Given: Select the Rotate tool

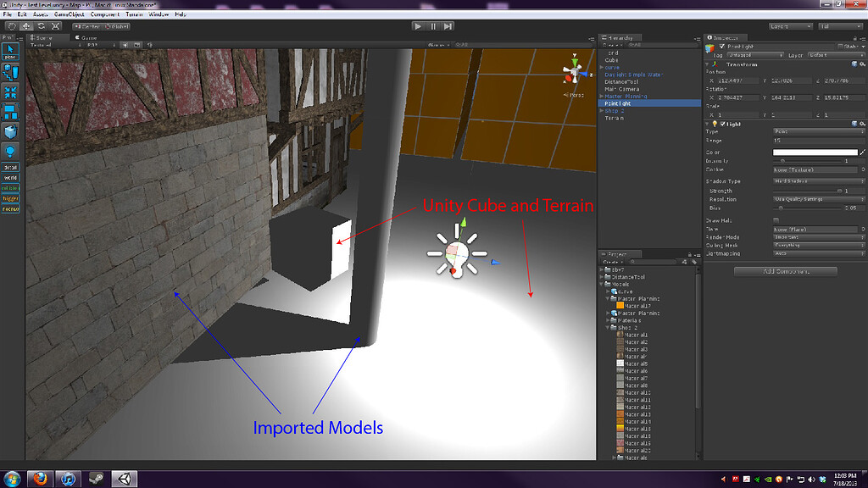Looking at the screenshot, I should 41,26.
